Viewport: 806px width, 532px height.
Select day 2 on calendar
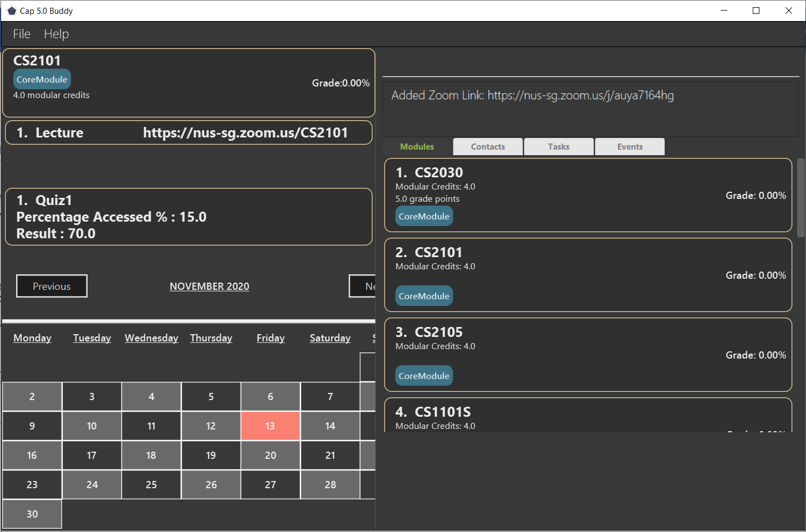coord(32,396)
